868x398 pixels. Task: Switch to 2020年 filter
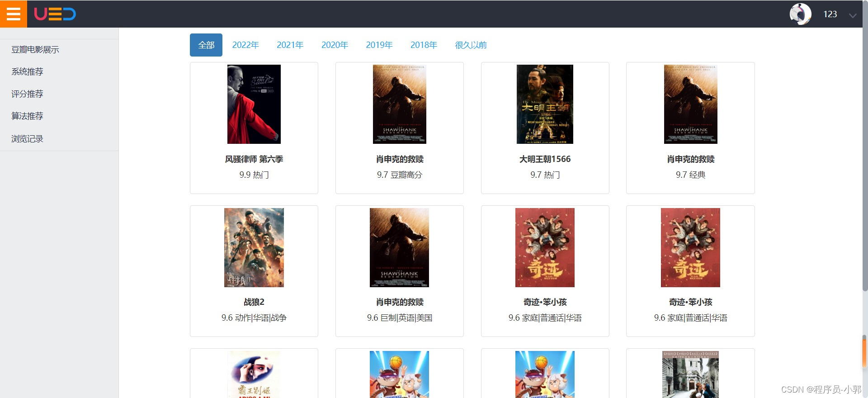coord(335,45)
